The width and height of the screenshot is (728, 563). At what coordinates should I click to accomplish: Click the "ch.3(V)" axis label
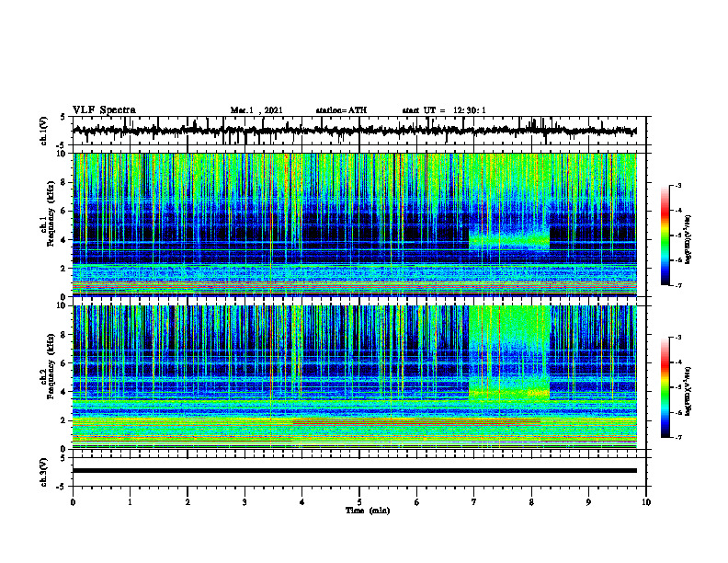(44, 473)
